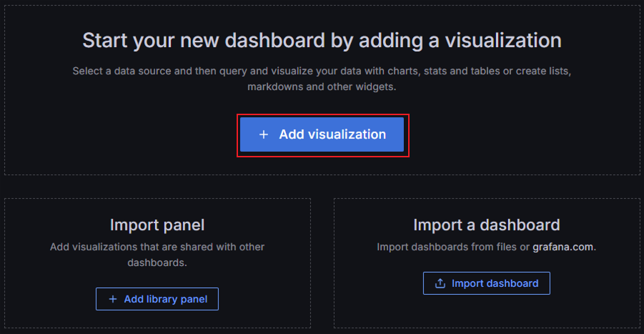Screen dimensions: 644x334
Task: Click the 'Select a data source' description line
Action: click(322, 72)
